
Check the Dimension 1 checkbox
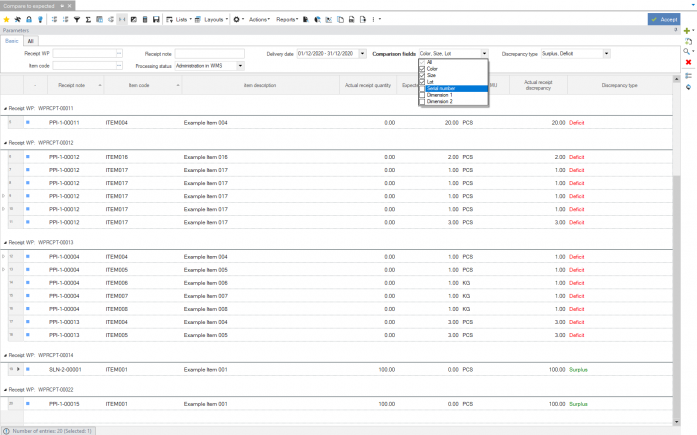pyautogui.click(x=422, y=95)
